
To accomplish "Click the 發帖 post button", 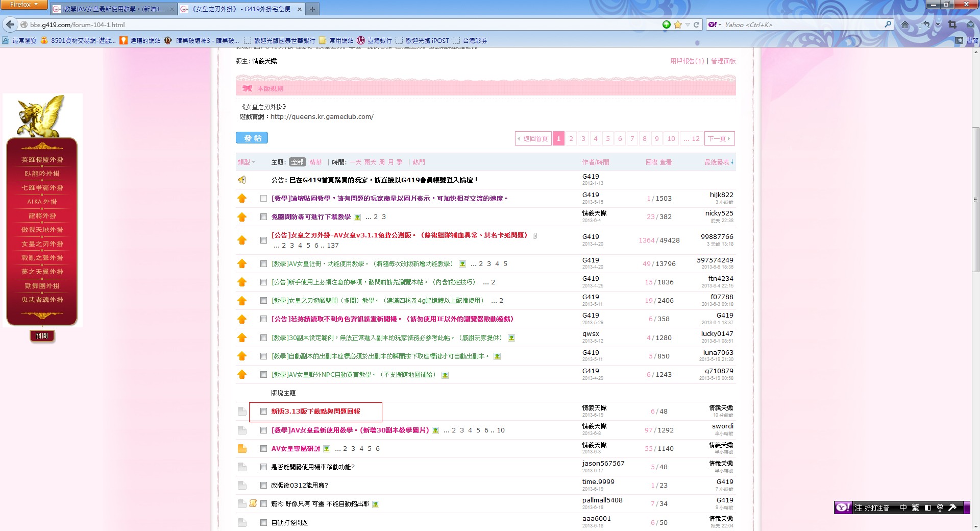I will [x=252, y=138].
